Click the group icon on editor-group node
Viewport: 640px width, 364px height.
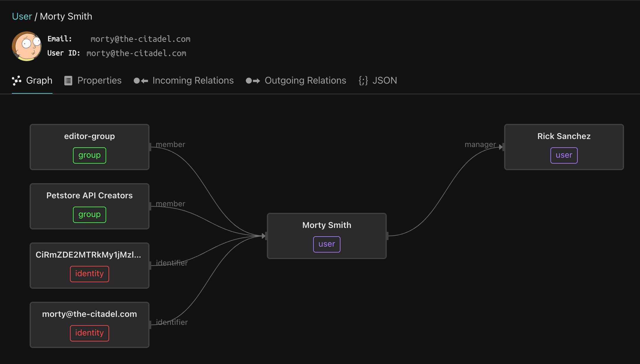click(x=89, y=154)
